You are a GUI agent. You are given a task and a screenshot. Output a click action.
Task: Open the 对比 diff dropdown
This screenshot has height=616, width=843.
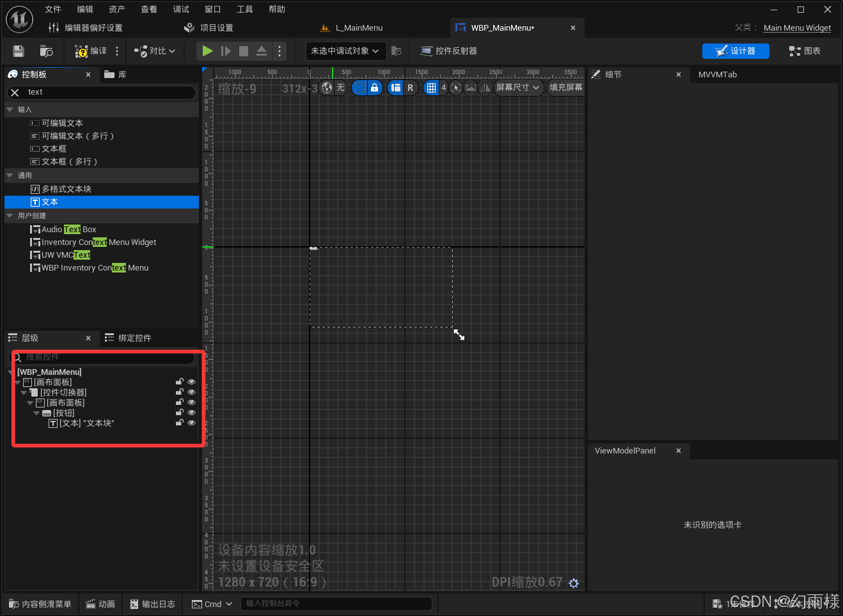[155, 51]
